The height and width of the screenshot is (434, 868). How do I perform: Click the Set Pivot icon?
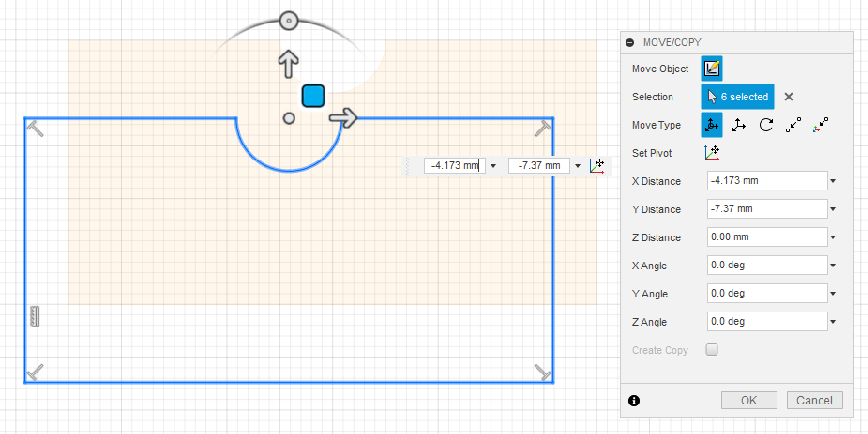(x=711, y=152)
